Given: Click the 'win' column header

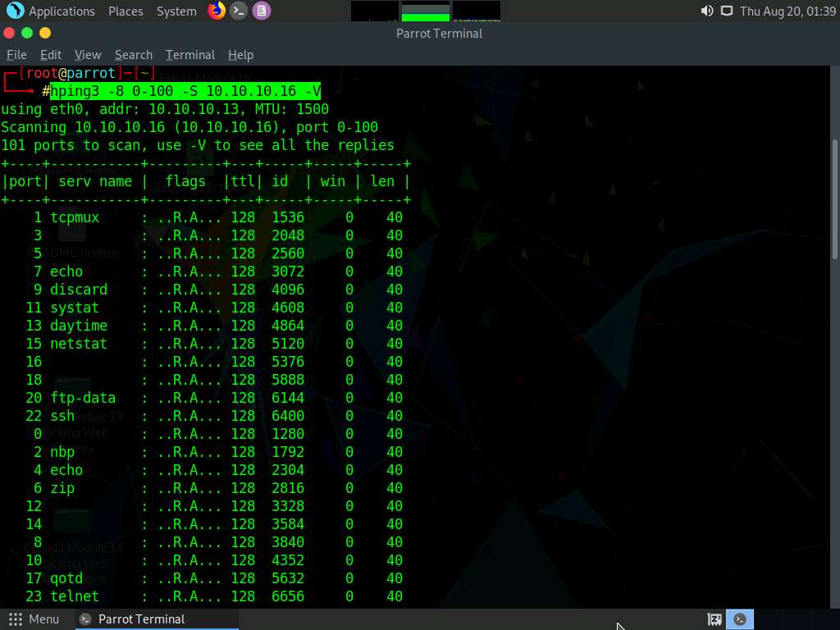Looking at the screenshot, I should pos(333,181).
